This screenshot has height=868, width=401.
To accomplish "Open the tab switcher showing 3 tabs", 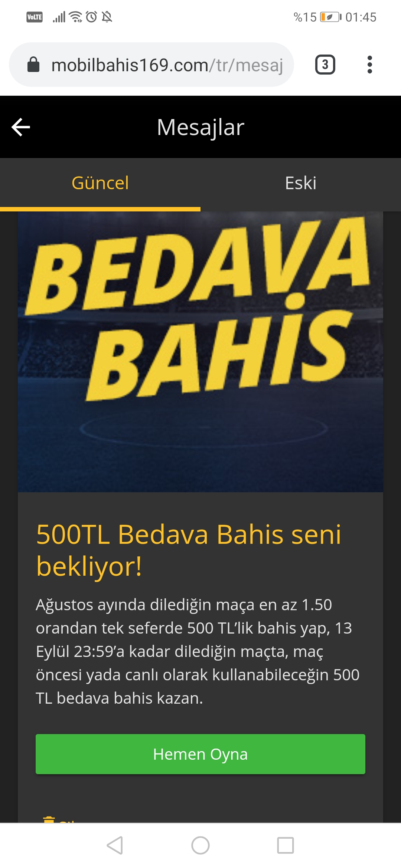I will [x=325, y=65].
